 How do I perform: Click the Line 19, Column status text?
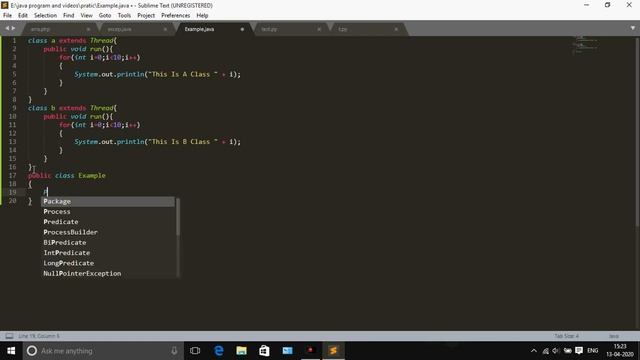point(39,336)
